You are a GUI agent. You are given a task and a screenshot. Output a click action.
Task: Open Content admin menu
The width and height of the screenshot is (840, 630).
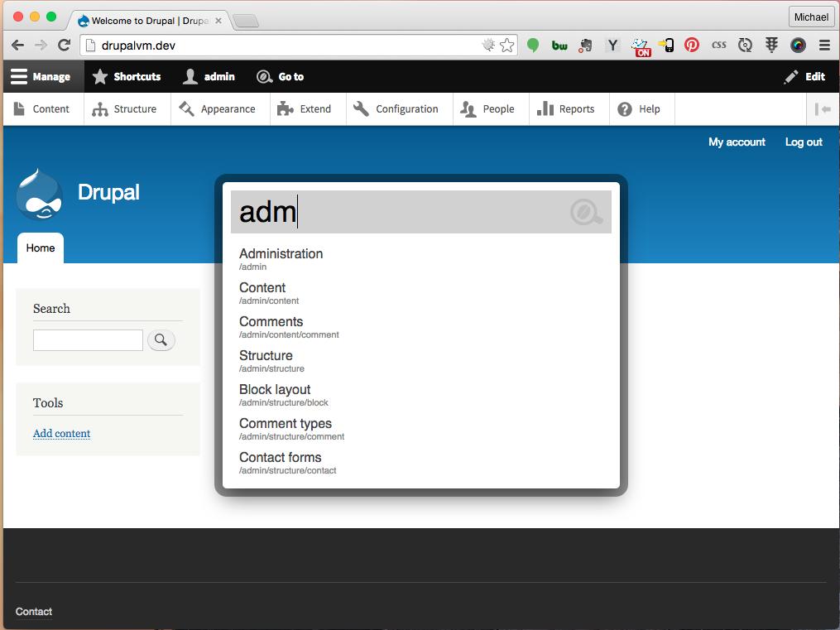pos(43,109)
